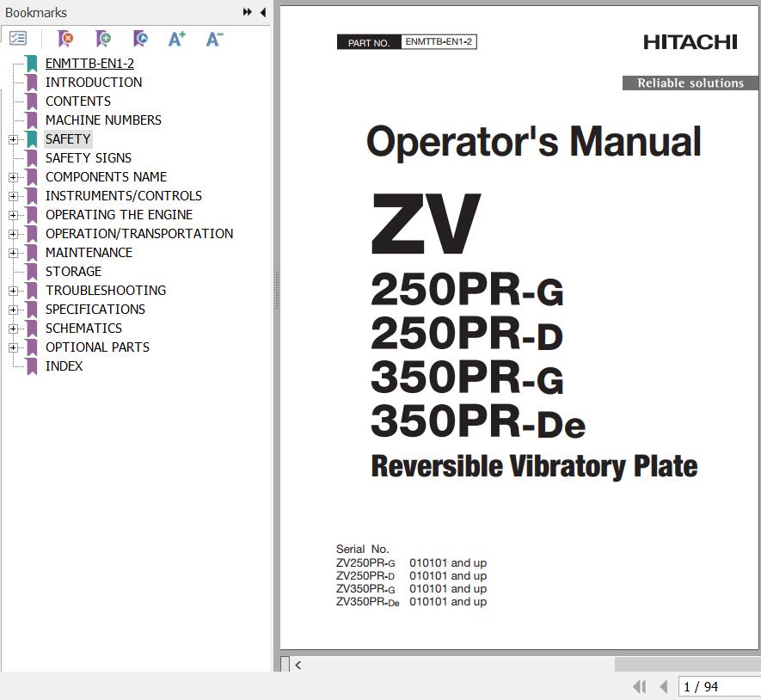Expand the TROUBLESHOOTING bookmark

pos(13,291)
